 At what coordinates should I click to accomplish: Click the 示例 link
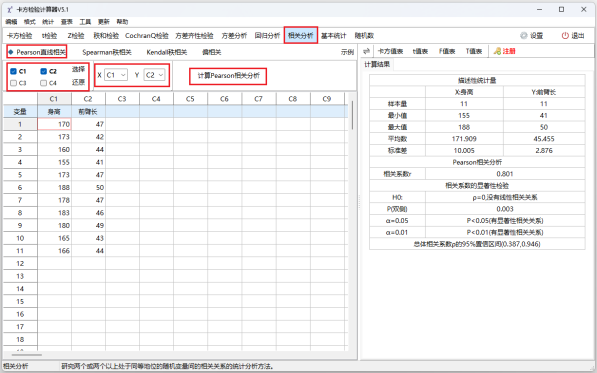tap(347, 52)
